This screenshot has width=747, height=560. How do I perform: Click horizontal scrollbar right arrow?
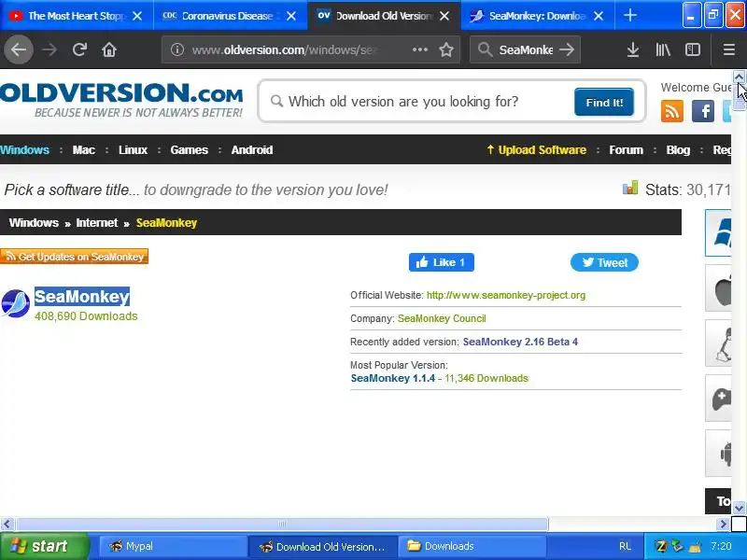(x=723, y=525)
